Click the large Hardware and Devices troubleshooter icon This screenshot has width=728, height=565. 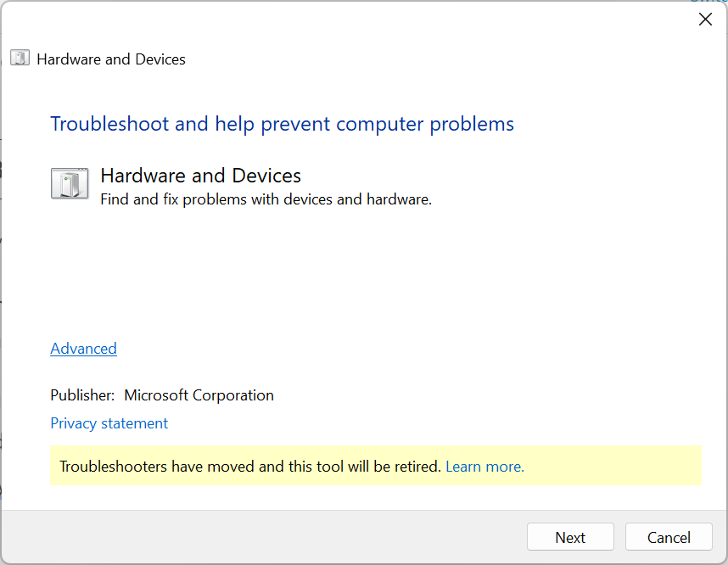click(70, 183)
